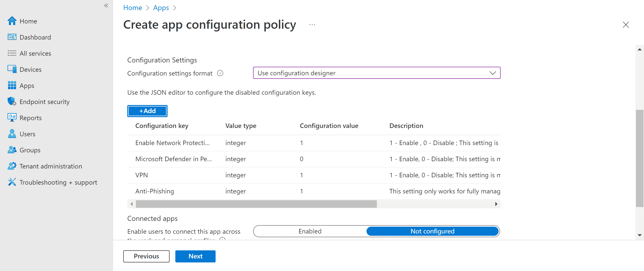Viewport: 644px width, 271px height.
Task: Go back using Previous
Action: coord(146,256)
